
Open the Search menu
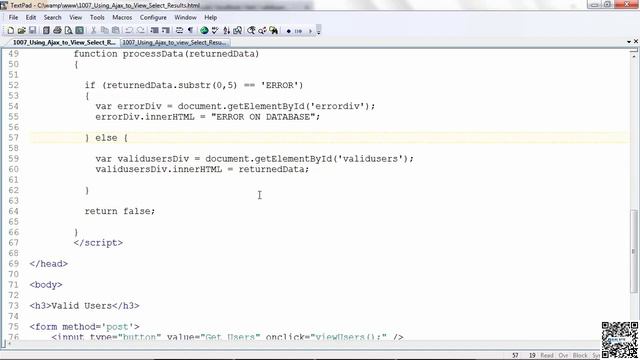click(x=52, y=18)
